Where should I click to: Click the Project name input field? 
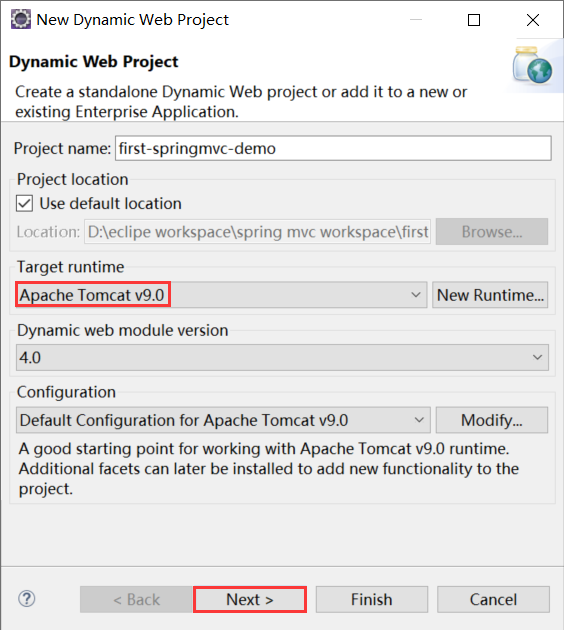click(x=333, y=149)
